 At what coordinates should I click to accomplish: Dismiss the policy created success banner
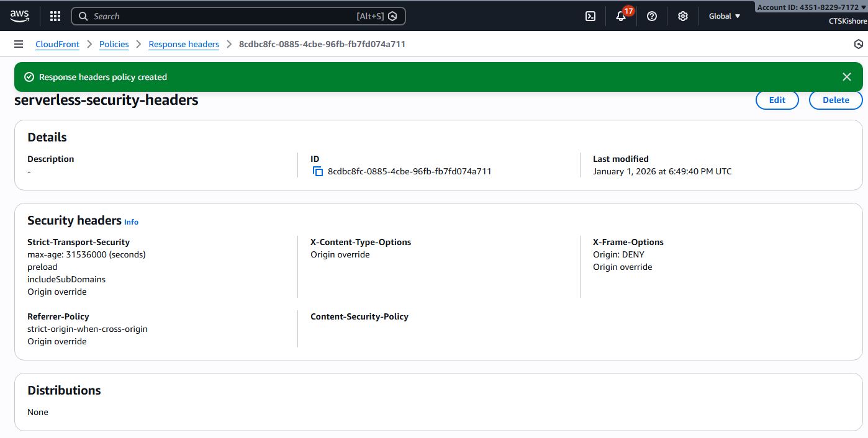[x=846, y=77]
